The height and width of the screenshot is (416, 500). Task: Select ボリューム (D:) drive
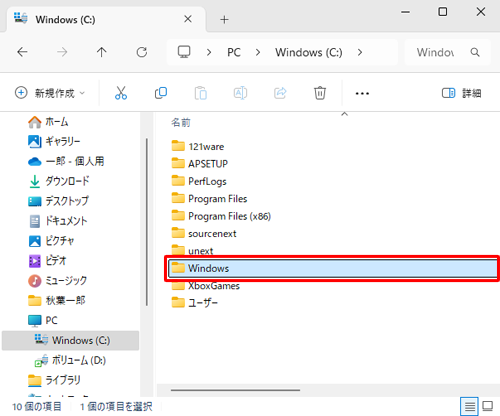[70, 360]
